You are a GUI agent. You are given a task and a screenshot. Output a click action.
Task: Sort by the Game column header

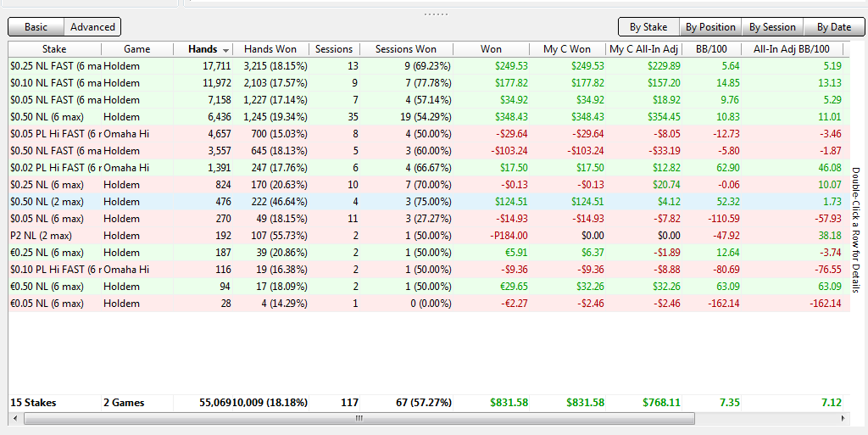[x=136, y=48]
